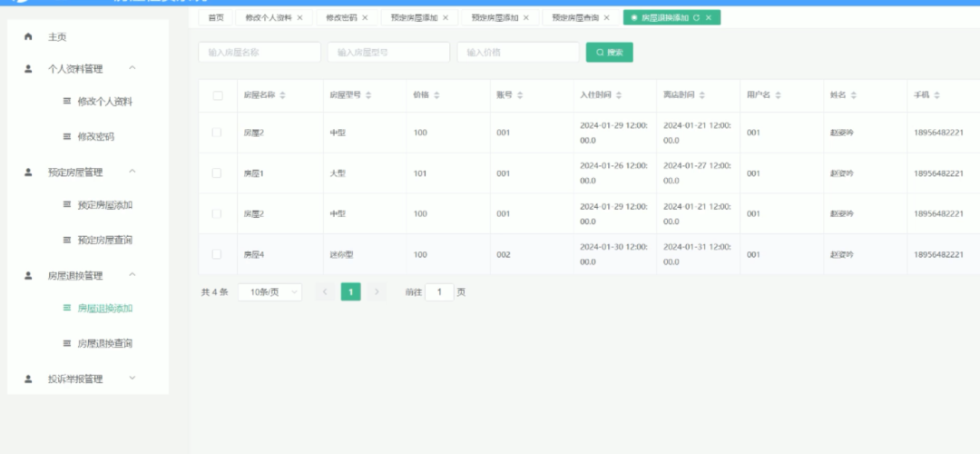Click check-out time 2024-01-31 12:00:00.0
The image size is (980, 454).
698,254
